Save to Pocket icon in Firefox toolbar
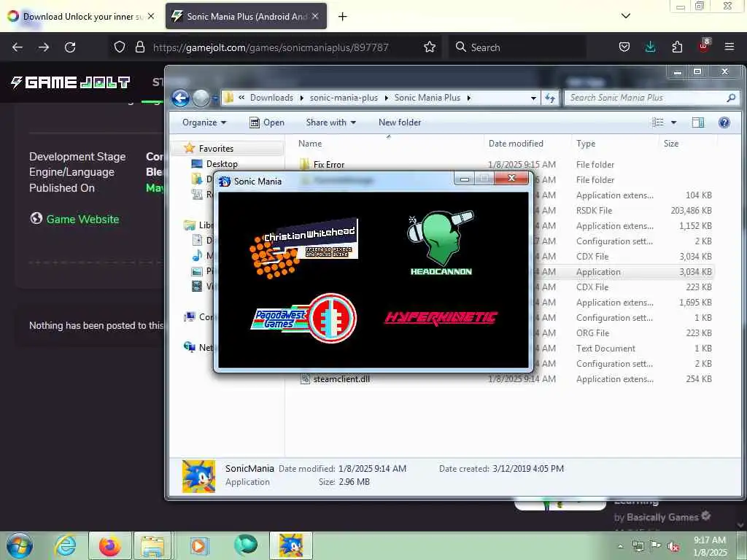The width and height of the screenshot is (747, 560). [x=624, y=47]
